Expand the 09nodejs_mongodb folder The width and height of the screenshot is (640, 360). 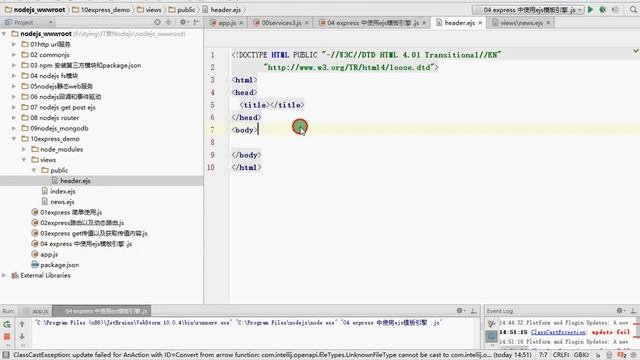point(14,128)
